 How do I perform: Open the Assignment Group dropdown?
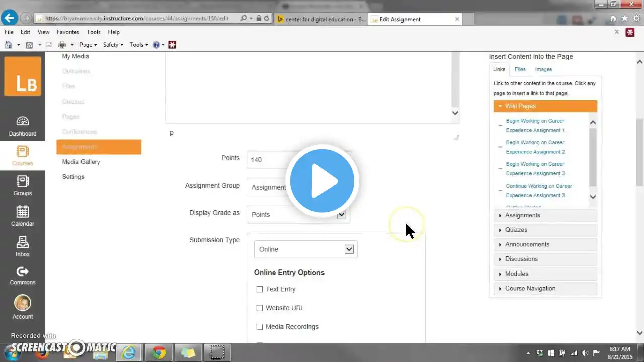298,187
